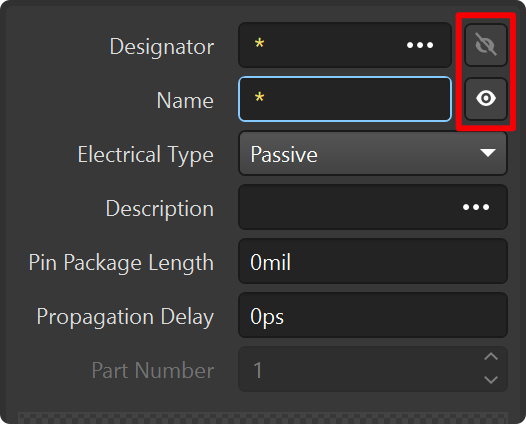Open Designator field ellipsis options
This screenshot has width=526, height=424.
click(420, 45)
